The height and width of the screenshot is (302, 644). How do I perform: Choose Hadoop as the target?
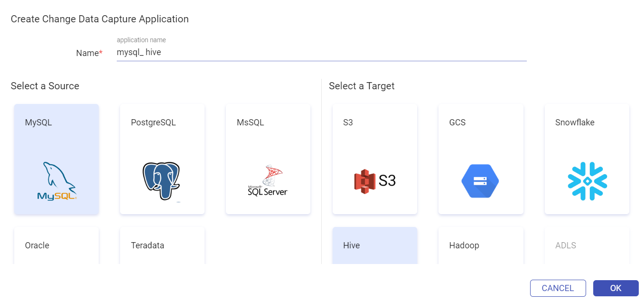tap(481, 245)
